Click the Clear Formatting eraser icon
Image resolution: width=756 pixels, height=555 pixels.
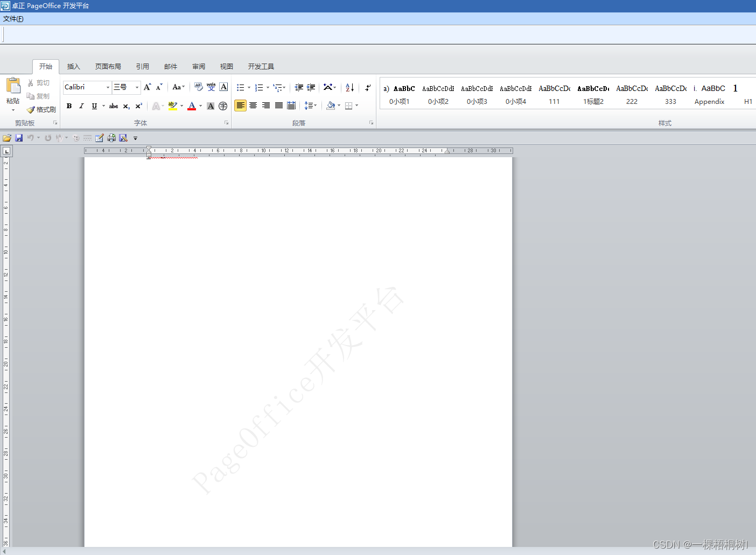coord(199,87)
